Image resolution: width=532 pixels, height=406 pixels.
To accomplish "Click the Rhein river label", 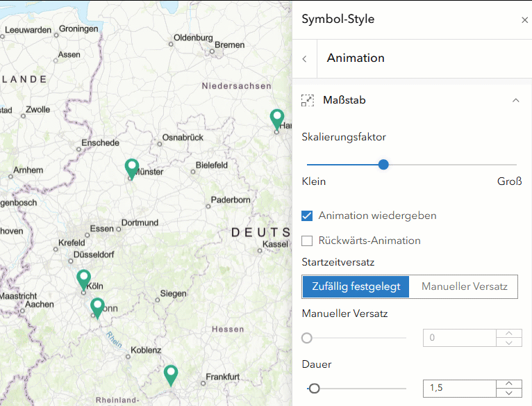I will 114,340.
